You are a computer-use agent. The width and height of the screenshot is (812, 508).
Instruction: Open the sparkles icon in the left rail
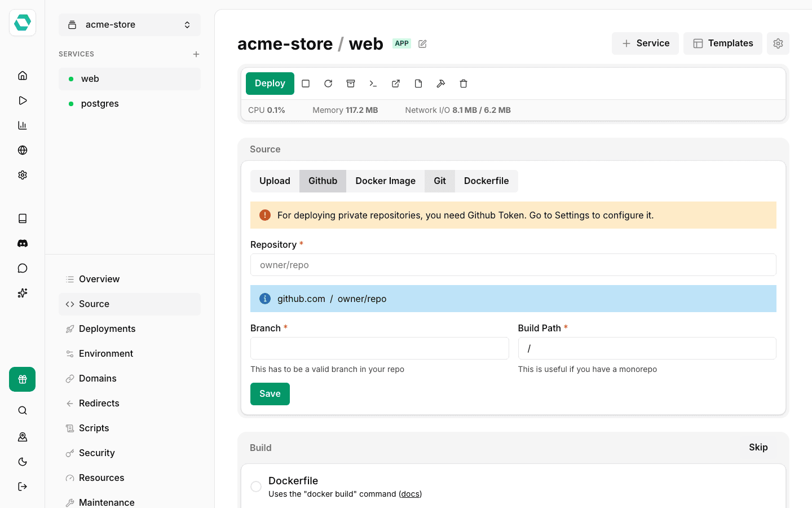pos(23,293)
